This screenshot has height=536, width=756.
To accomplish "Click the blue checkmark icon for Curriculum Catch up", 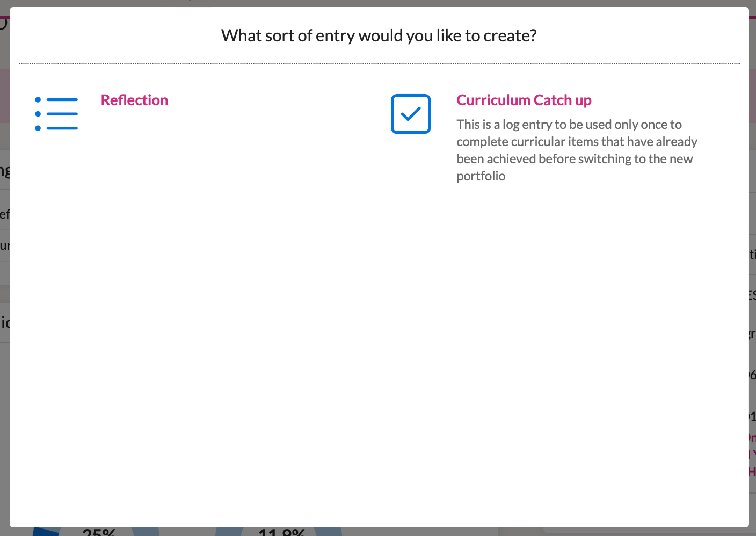I will click(x=410, y=114).
